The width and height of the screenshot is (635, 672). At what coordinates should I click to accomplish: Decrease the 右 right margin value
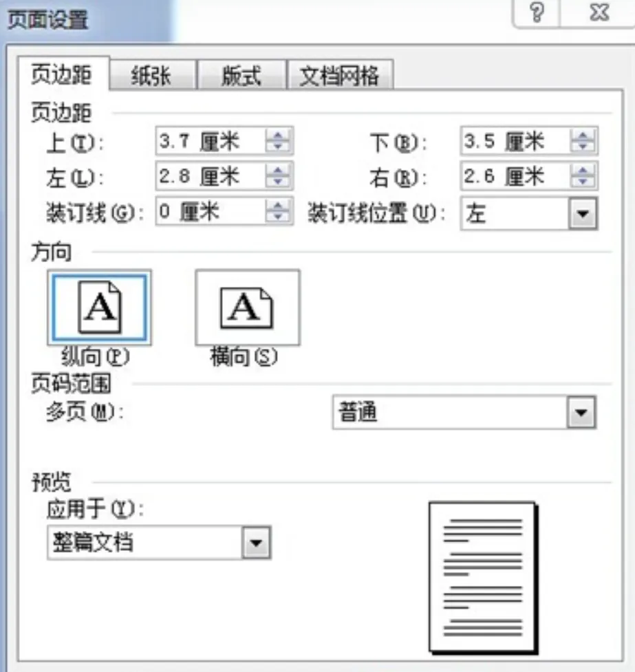pyautogui.click(x=582, y=181)
